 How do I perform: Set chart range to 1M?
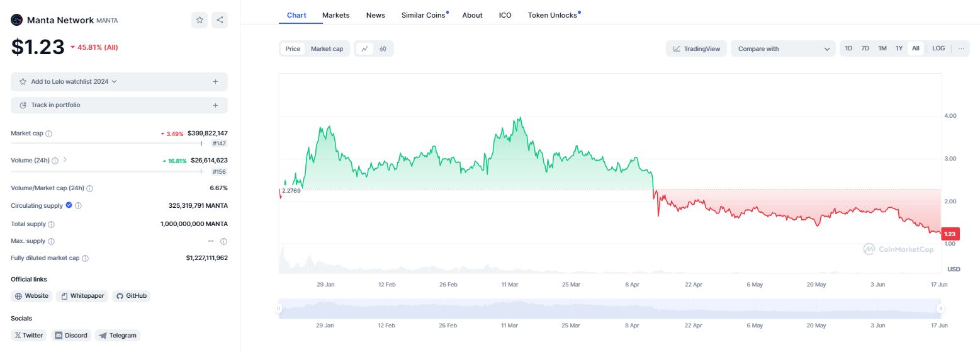click(882, 48)
